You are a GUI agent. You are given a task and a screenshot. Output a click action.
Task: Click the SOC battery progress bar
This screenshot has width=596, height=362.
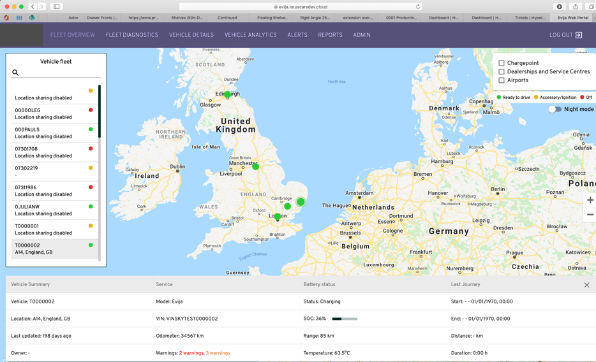(344, 319)
